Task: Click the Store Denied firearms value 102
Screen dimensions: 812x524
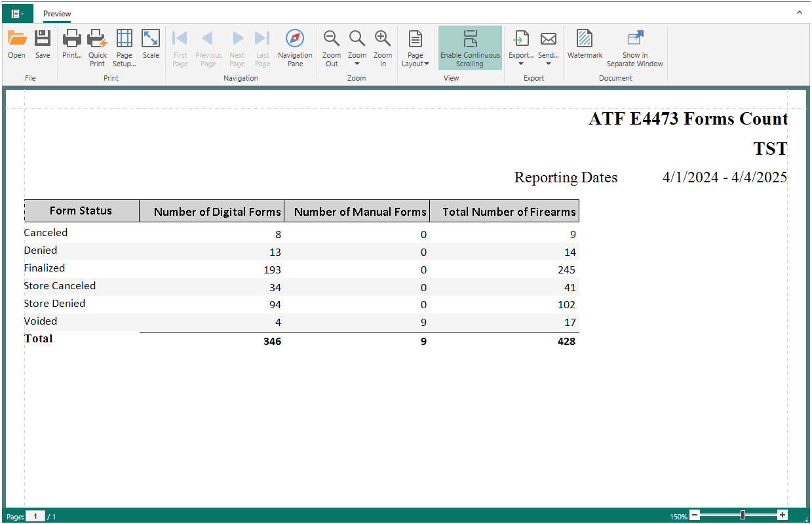Action: point(566,305)
